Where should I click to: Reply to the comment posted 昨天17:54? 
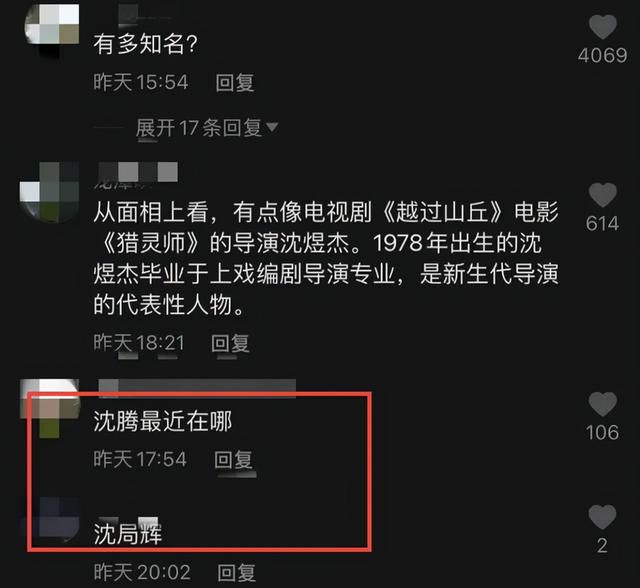point(233,459)
